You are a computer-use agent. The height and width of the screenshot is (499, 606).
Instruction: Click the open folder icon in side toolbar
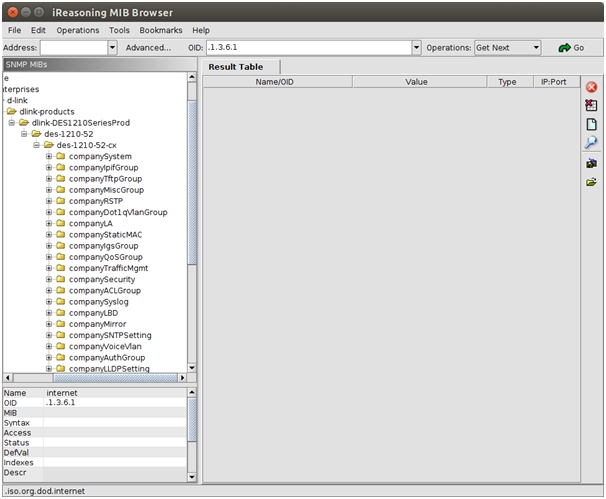(591, 181)
